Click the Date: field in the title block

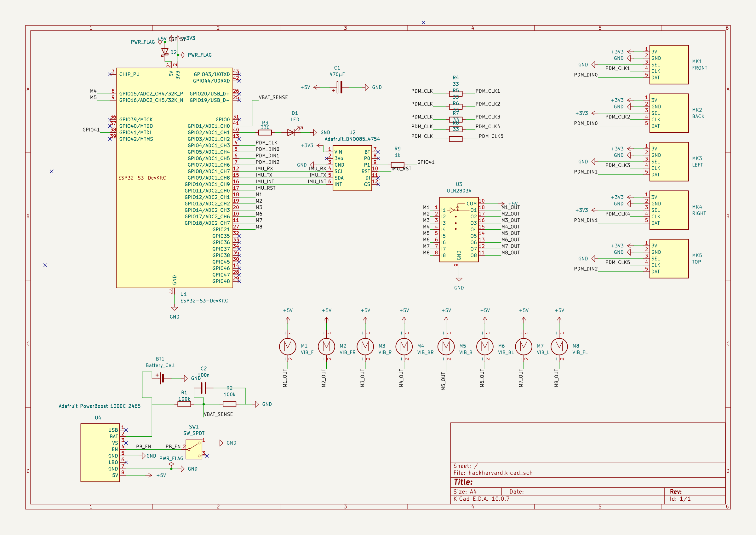pos(517,492)
